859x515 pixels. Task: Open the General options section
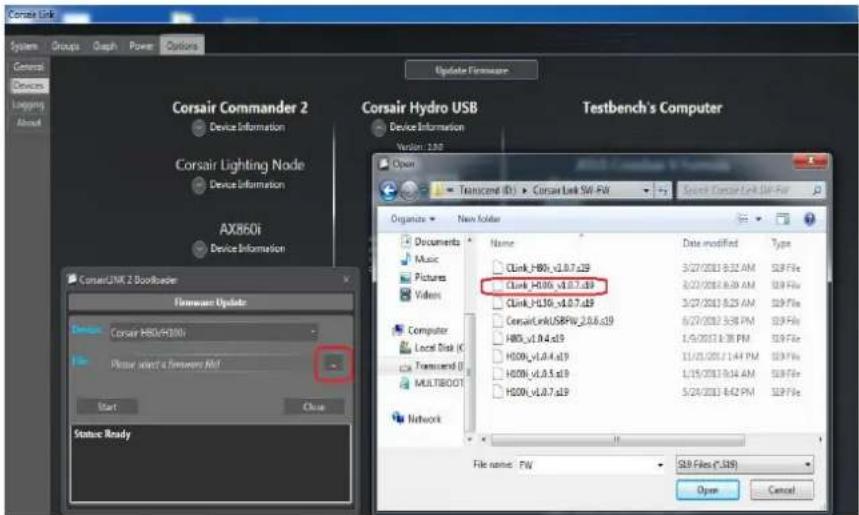pos(29,67)
